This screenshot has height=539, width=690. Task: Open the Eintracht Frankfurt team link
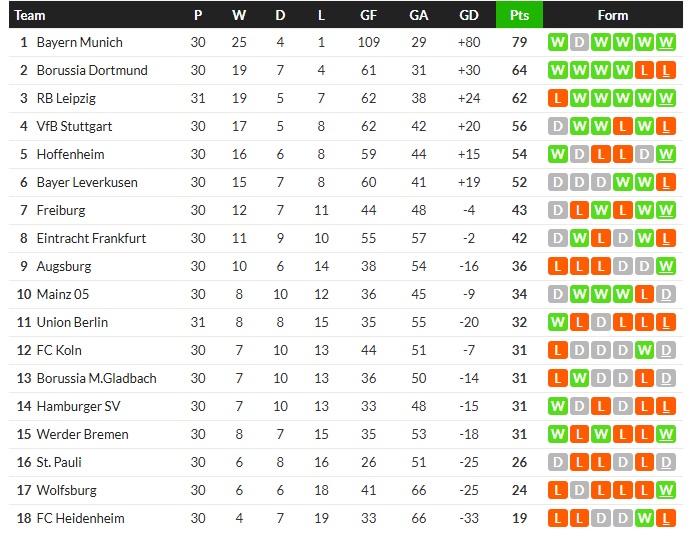point(91,238)
